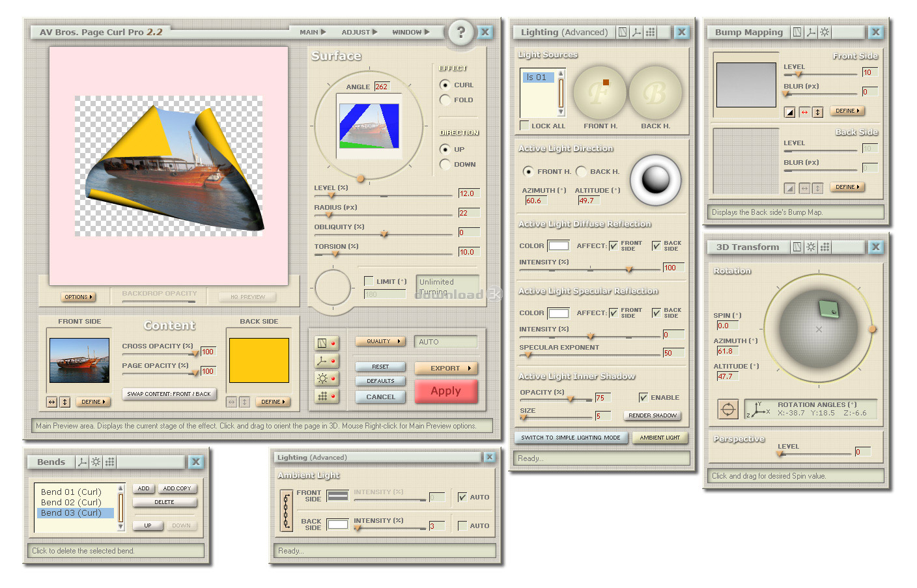Open the help question mark button
The width and height of the screenshot is (917, 588).
tap(461, 32)
